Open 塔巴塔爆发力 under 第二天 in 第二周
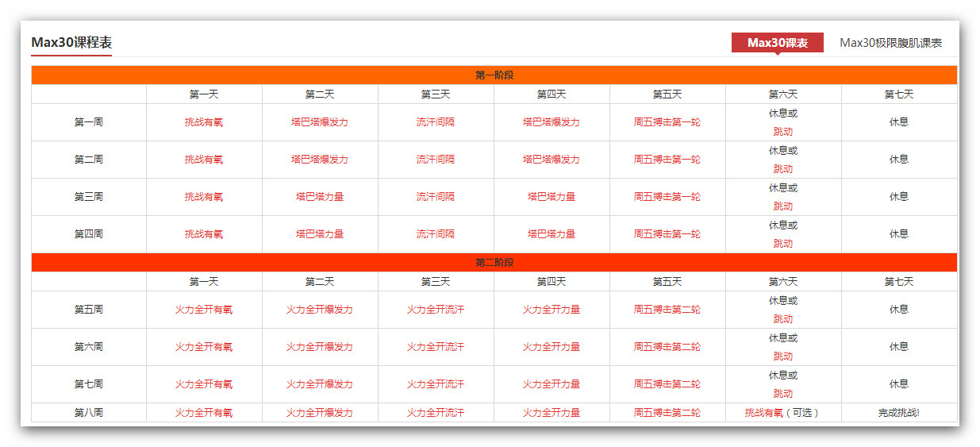 320,160
